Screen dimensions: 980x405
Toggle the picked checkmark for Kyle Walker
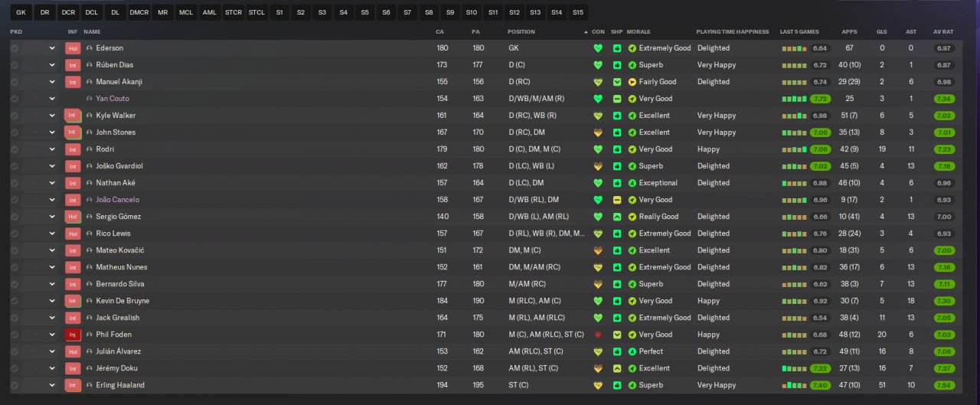[x=15, y=116]
